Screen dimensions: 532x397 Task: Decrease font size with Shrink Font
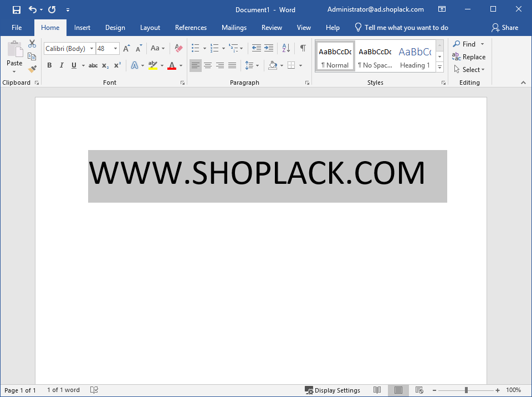pos(139,49)
